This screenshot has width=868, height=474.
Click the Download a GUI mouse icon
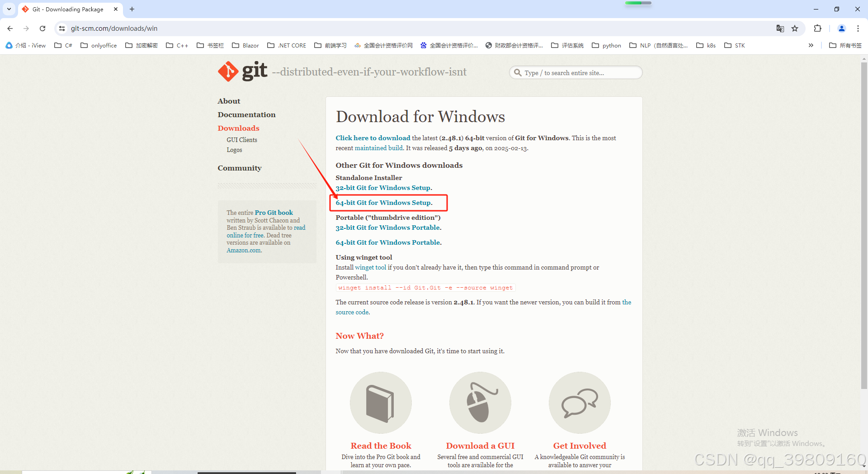(480, 403)
